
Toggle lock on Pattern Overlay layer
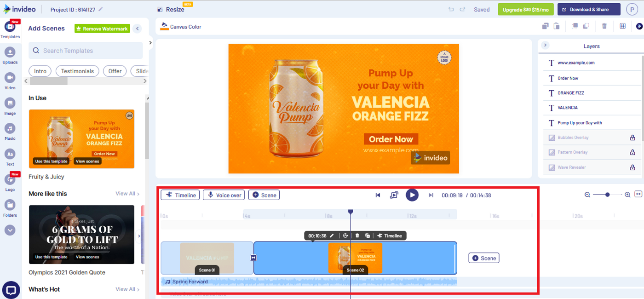point(632,152)
